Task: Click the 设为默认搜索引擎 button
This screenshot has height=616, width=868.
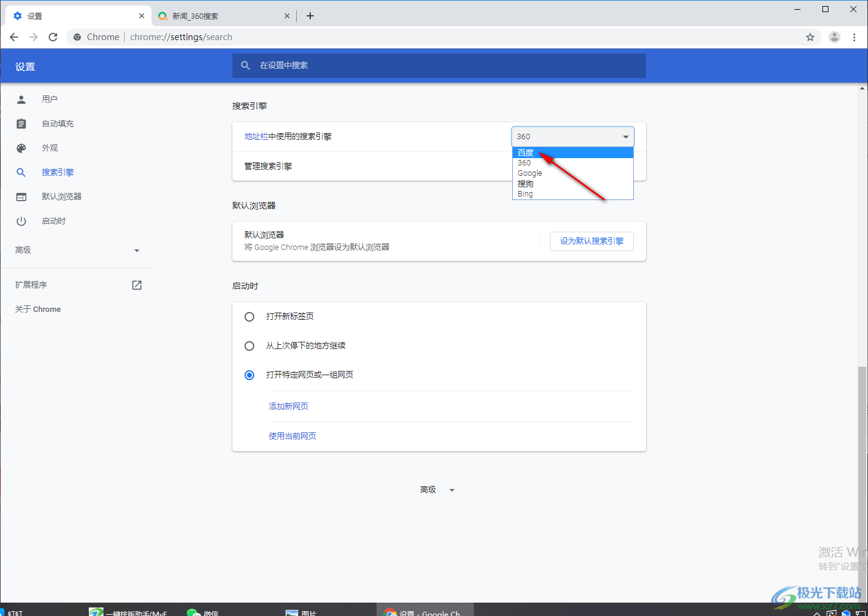Action: tap(592, 241)
